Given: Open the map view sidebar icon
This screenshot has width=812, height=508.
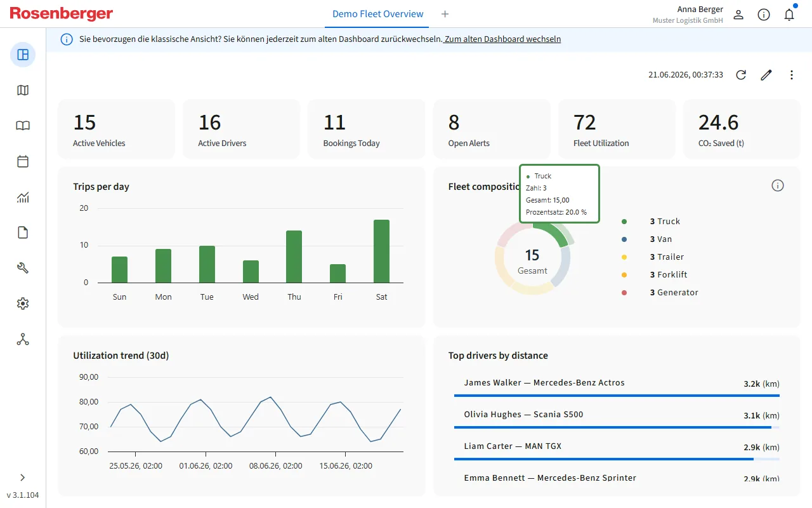Looking at the screenshot, I should 23,90.
